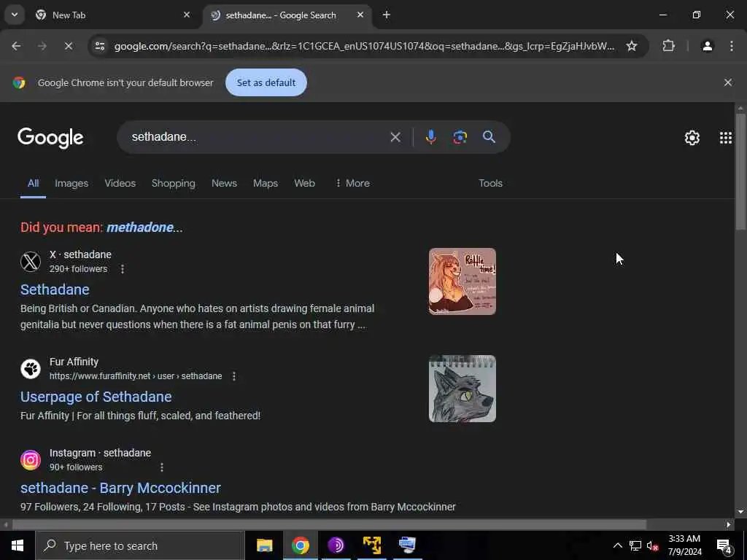
Task: Click the vertical page scrollbar
Action: [x=740, y=172]
